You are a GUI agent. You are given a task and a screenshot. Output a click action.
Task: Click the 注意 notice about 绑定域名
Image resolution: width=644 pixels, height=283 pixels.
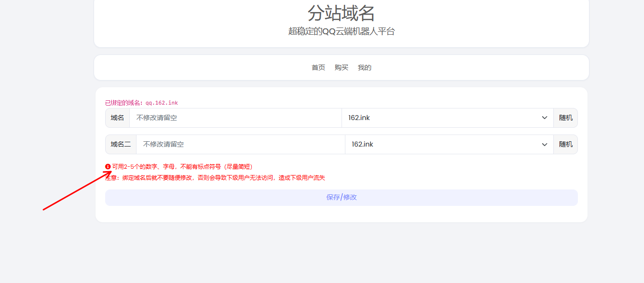pyautogui.click(x=214, y=177)
